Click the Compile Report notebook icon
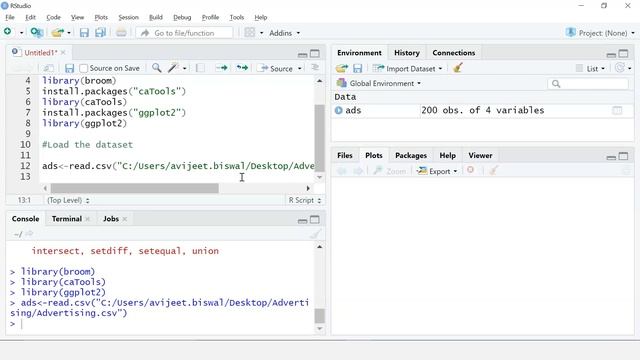The height and width of the screenshot is (360, 640). tap(200, 68)
